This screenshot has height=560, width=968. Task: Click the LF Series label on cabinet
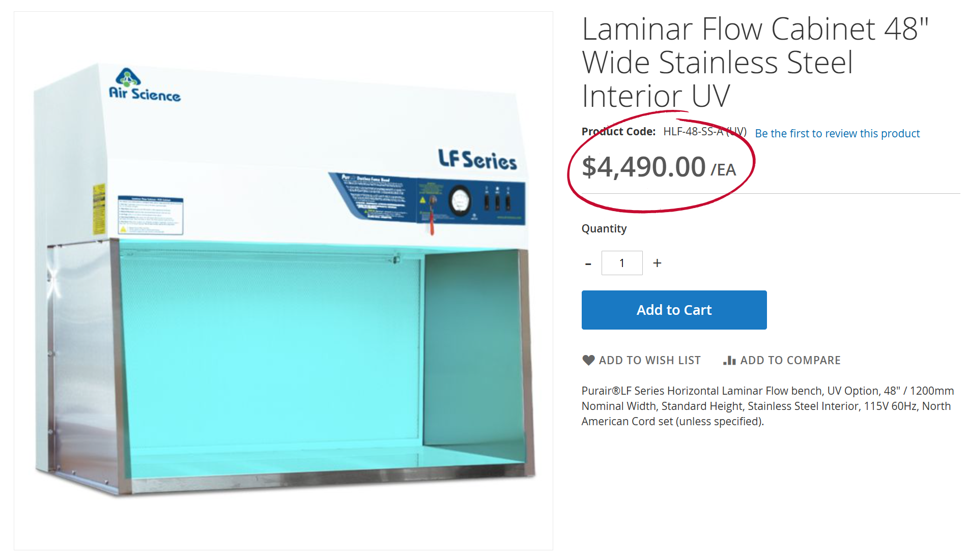477,159
